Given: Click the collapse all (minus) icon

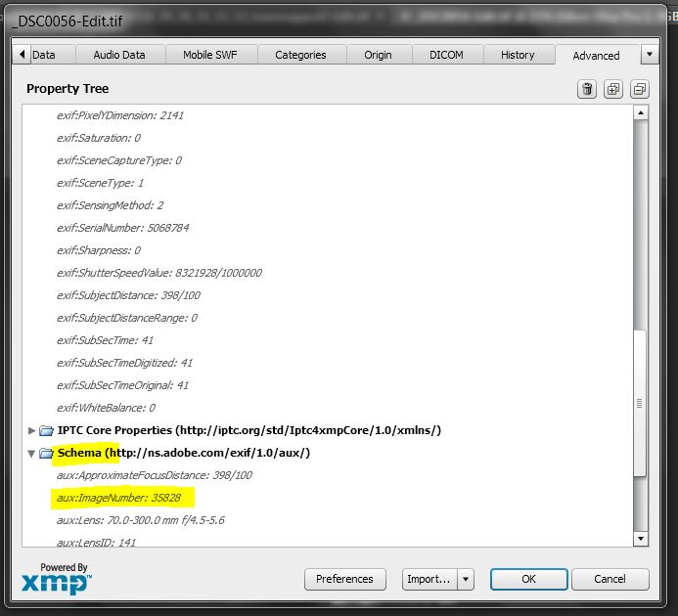Looking at the screenshot, I should pos(639,89).
